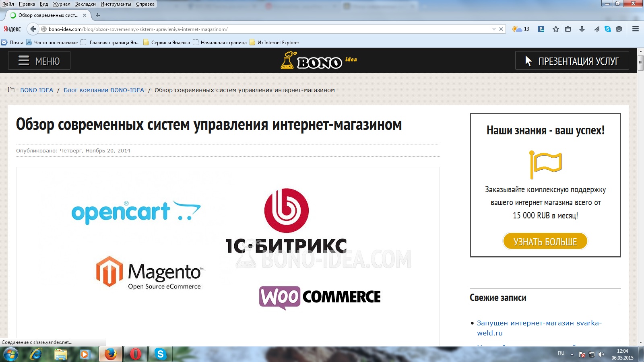
Task: Click the address bar URL field
Action: click(266, 29)
